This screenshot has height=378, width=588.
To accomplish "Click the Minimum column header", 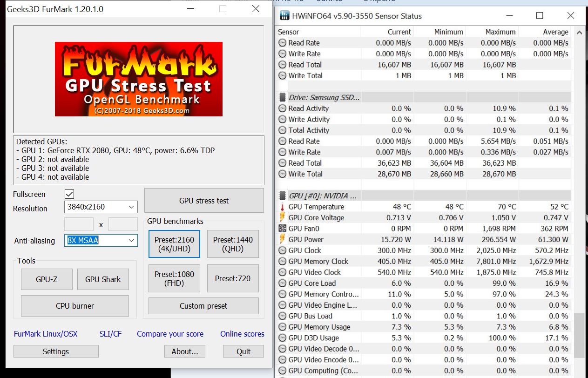I will point(440,32).
